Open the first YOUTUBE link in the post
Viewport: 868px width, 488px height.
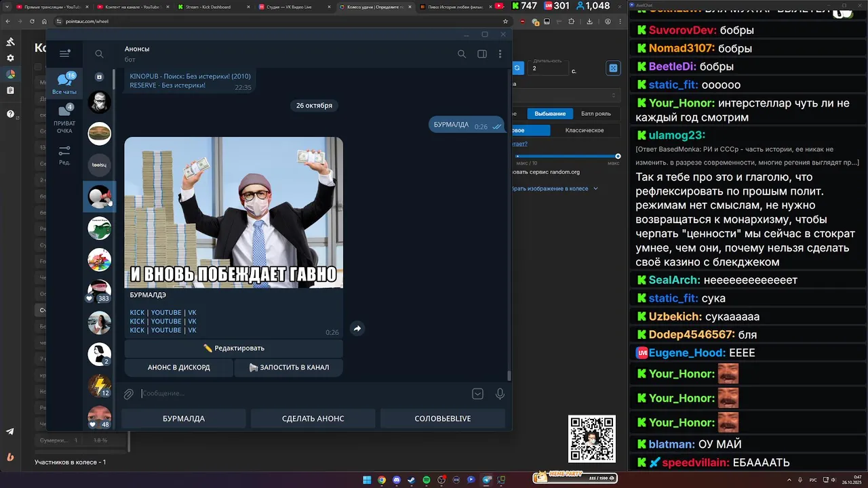coord(166,312)
